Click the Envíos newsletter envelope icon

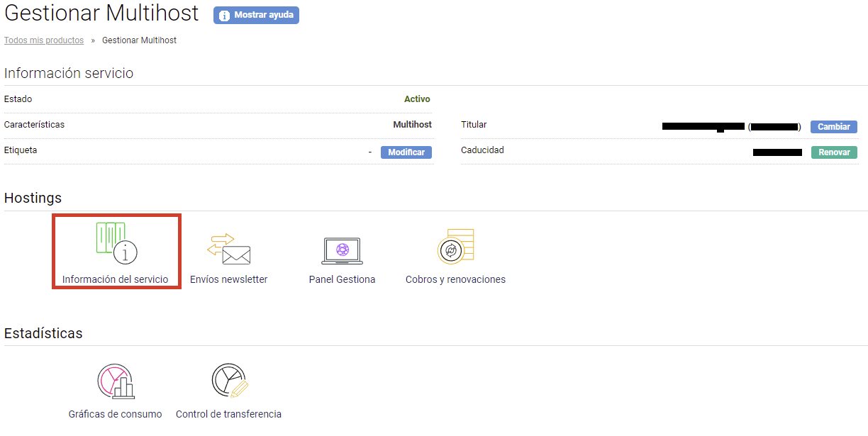click(x=228, y=249)
